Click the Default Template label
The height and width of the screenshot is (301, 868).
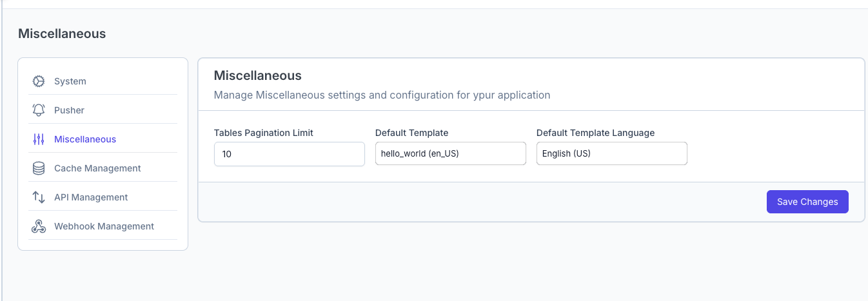tap(411, 133)
